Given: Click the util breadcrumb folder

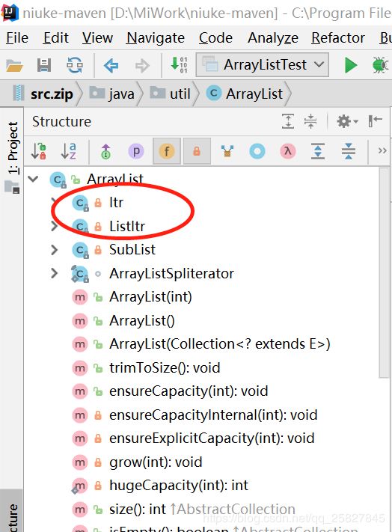Looking at the screenshot, I should click(171, 94).
